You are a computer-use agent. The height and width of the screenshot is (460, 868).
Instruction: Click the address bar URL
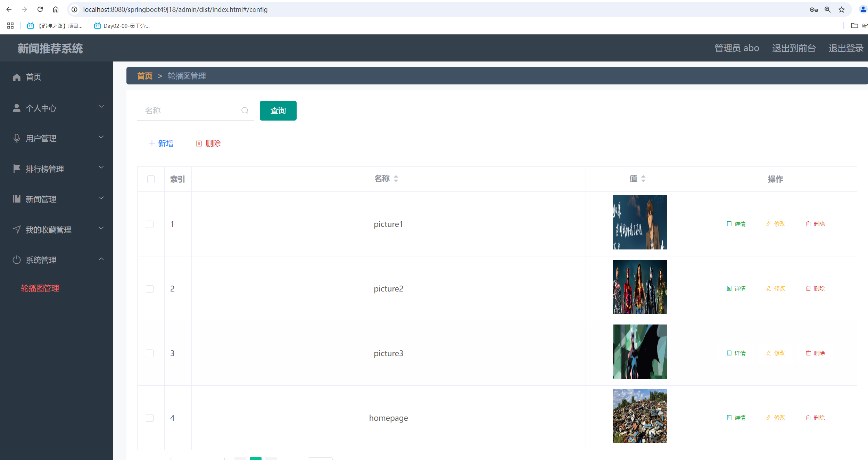click(175, 9)
